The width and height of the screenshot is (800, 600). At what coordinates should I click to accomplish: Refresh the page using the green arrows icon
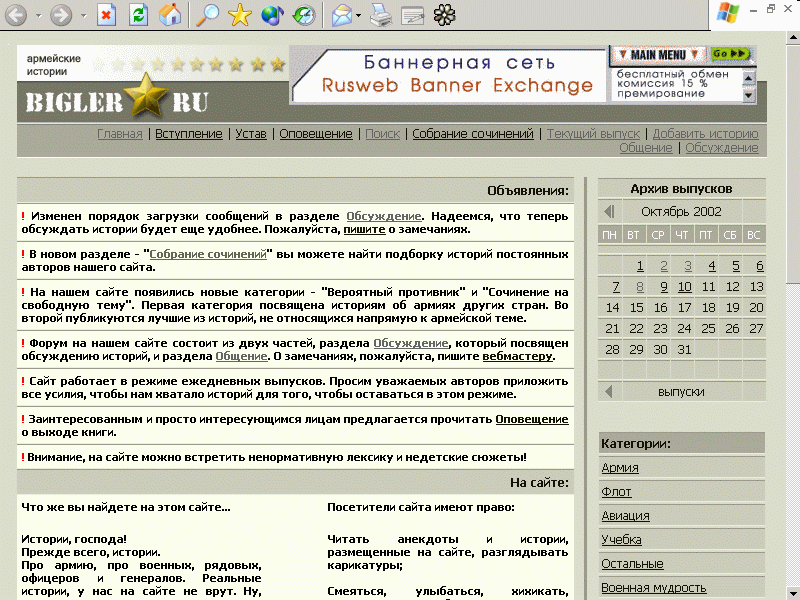[138, 15]
